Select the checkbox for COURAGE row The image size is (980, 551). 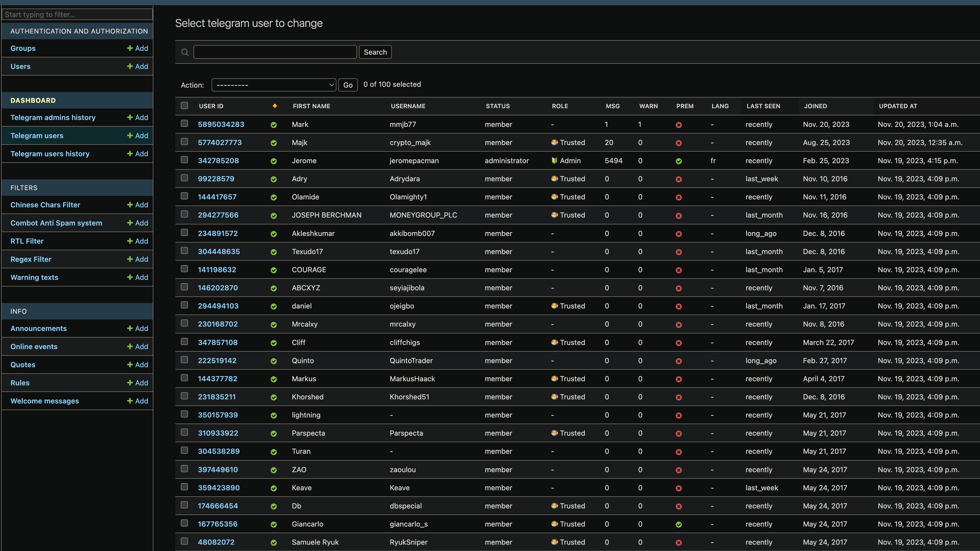pyautogui.click(x=184, y=269)
